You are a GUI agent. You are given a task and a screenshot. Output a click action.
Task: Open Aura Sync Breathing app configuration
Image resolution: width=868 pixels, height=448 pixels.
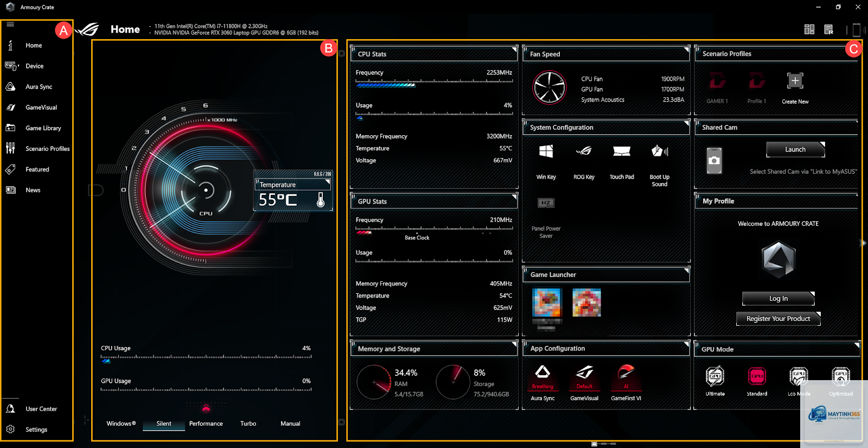[542, 383]
